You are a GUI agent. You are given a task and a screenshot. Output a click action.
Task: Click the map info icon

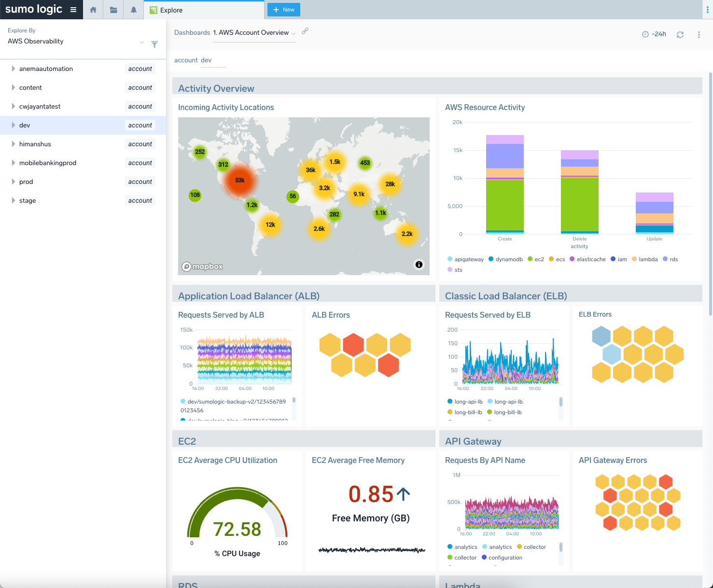(x=419, y=265)
